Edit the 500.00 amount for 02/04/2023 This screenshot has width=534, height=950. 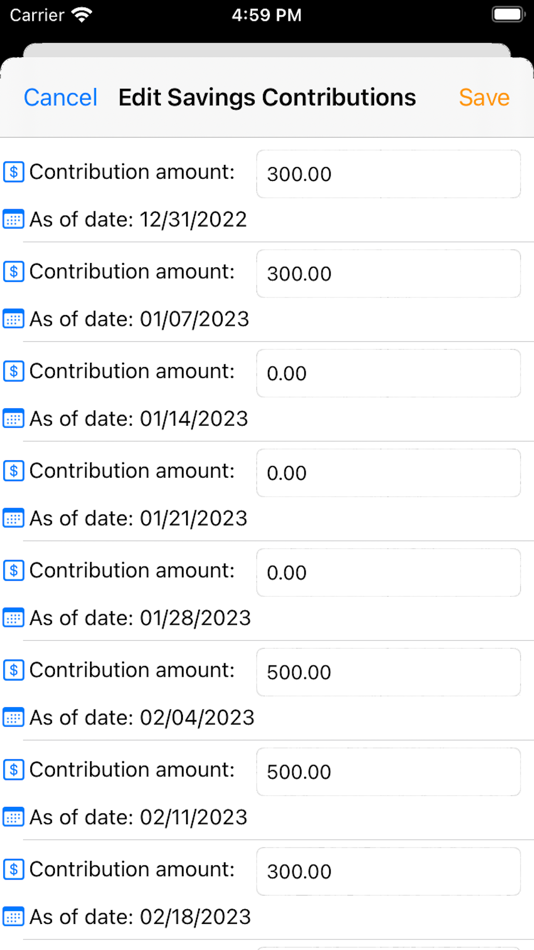point(389,672)
